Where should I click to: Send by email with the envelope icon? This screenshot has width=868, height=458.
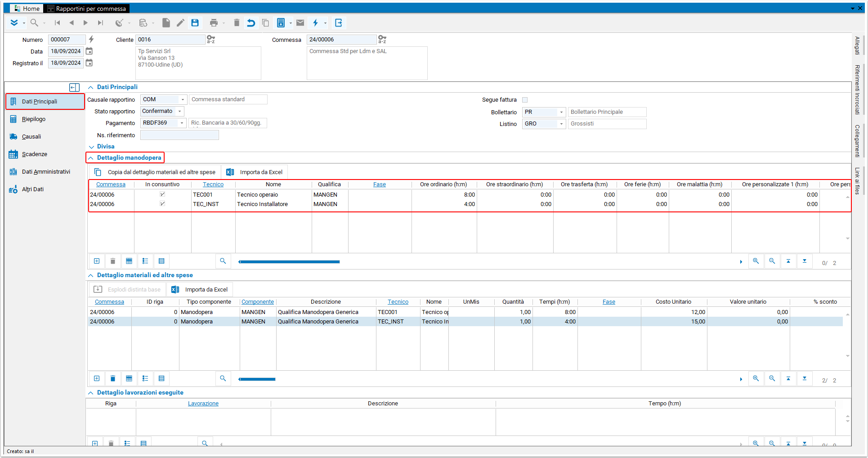click(300, 22)
